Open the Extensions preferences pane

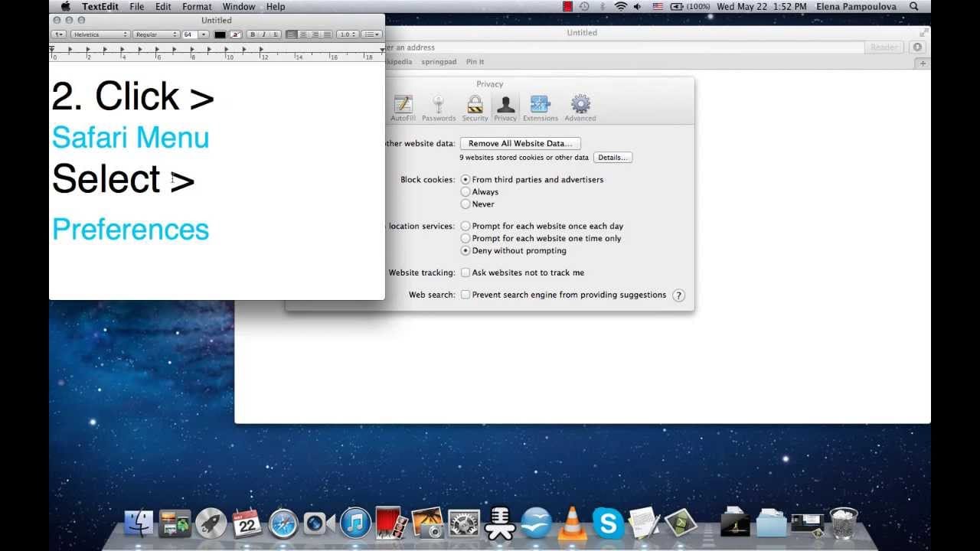[x=541, y=108]
